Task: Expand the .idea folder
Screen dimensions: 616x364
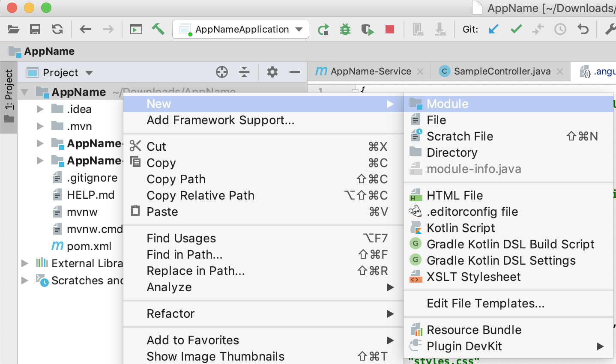Action: click(x=40, y=109)
